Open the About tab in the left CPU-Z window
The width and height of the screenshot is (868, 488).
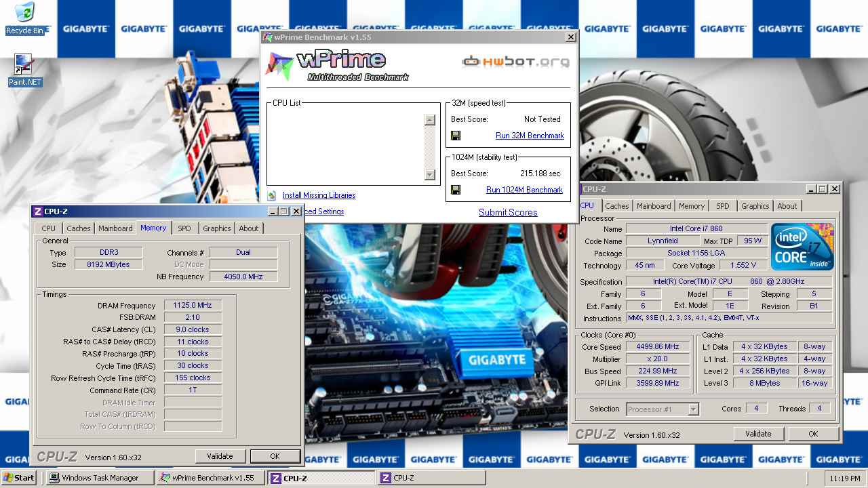coord(249,228)
